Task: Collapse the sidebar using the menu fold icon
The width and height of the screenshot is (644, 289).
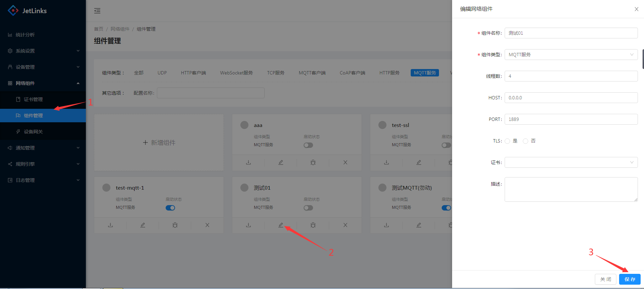Action: click(97, 11)
